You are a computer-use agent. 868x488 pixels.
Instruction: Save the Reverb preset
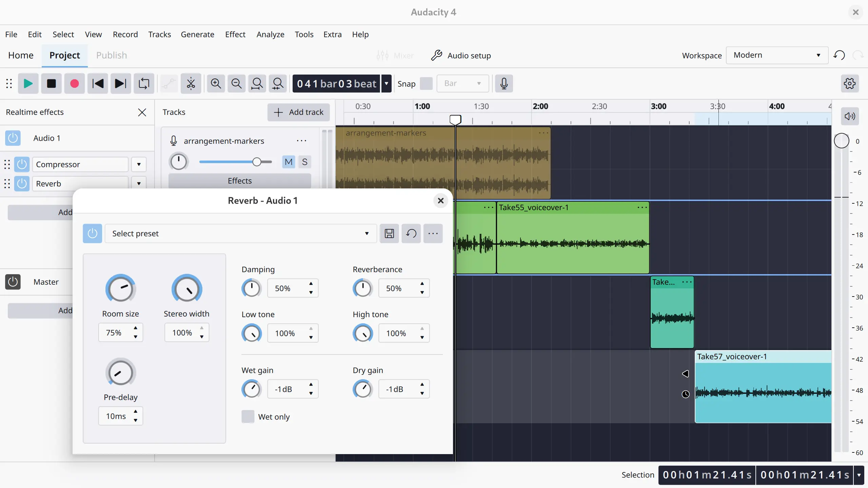pos(389,233)
